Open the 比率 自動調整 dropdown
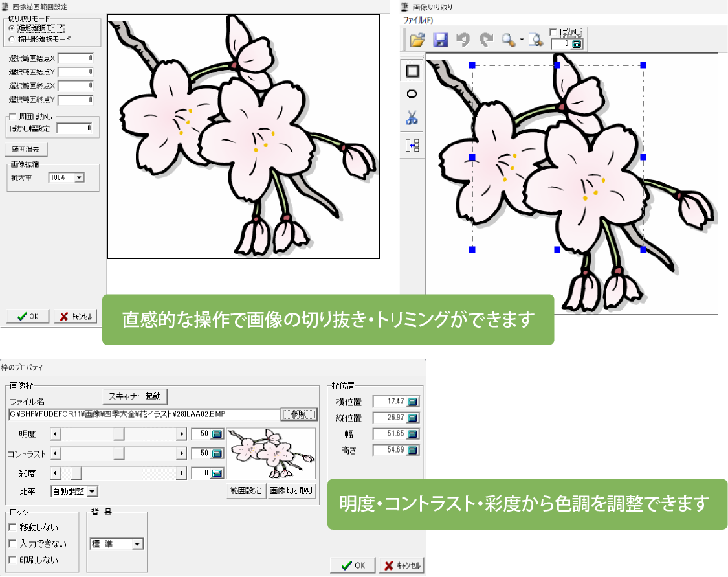This screenshot has width=728, height=577. click(x=92, y=492)
